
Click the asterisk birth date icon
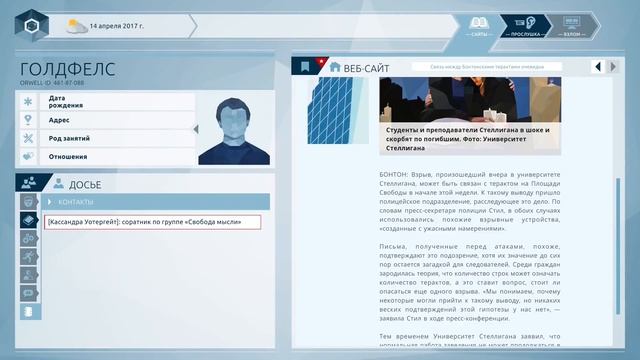point(28,102)
